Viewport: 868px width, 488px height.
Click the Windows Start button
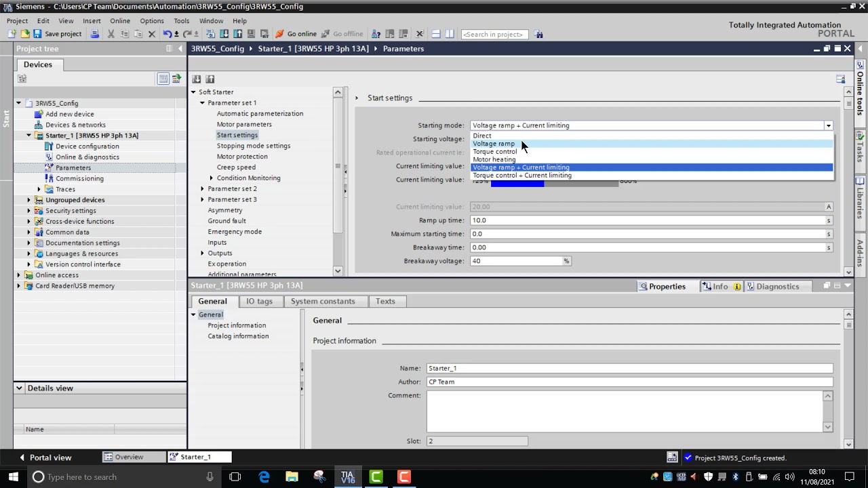tap(13, 477)
